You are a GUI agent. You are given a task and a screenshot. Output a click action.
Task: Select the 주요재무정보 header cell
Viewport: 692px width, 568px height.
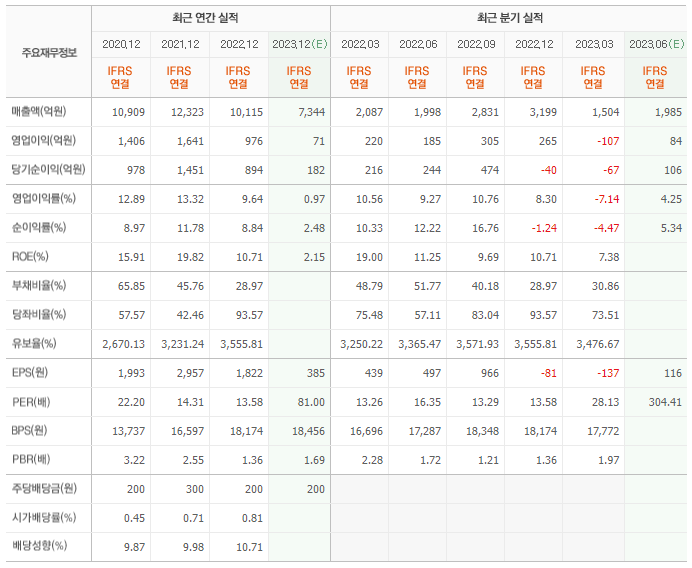pyautogui.click(x=49, y=53)
